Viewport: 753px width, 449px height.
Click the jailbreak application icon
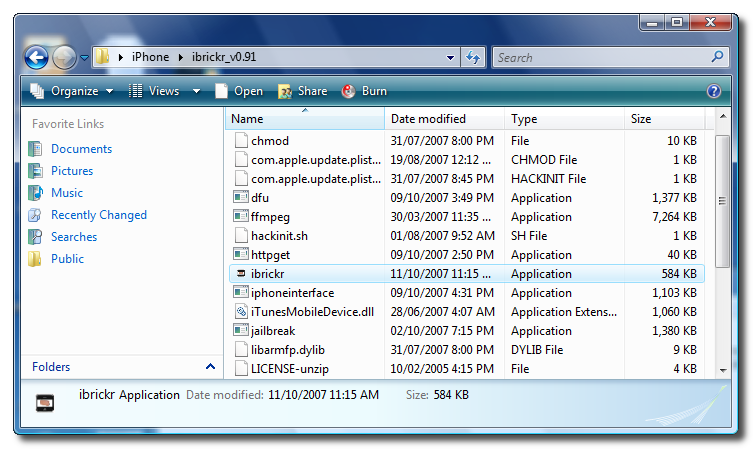pyautogui.click(x=240, y=331)
